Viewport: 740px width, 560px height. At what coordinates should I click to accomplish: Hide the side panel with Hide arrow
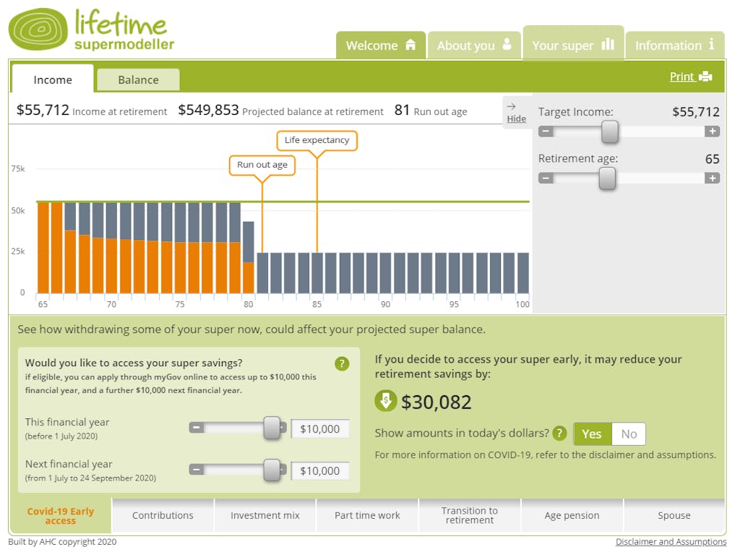(516, 113)
